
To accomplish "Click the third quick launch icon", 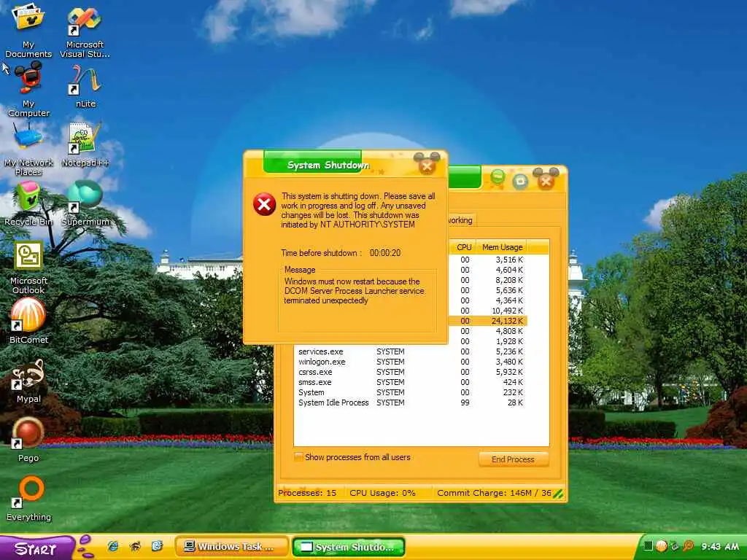I will point(158,546).
